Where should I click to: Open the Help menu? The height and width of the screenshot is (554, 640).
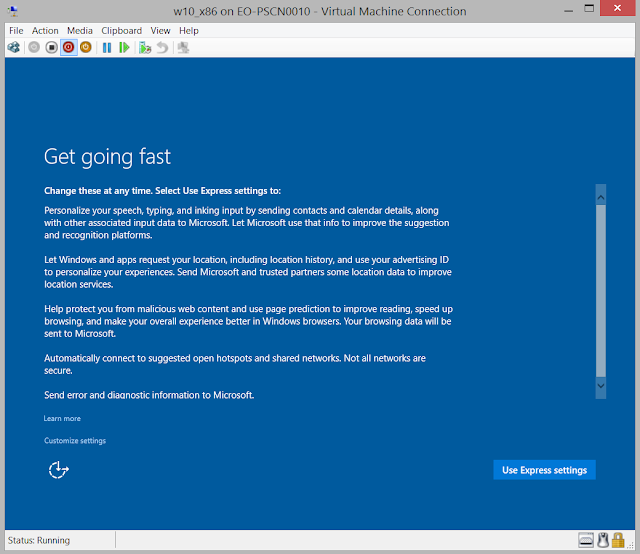click(189, 31)
